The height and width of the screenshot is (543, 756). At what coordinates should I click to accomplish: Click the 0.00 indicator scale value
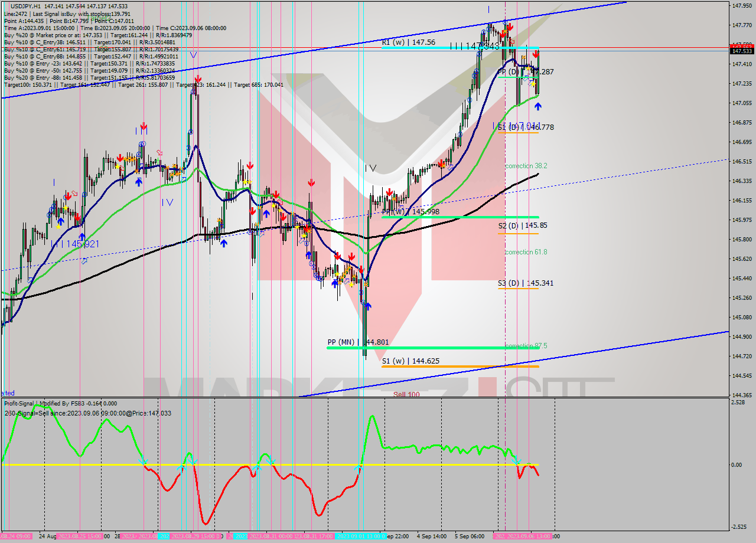click(x=738, y=465)
